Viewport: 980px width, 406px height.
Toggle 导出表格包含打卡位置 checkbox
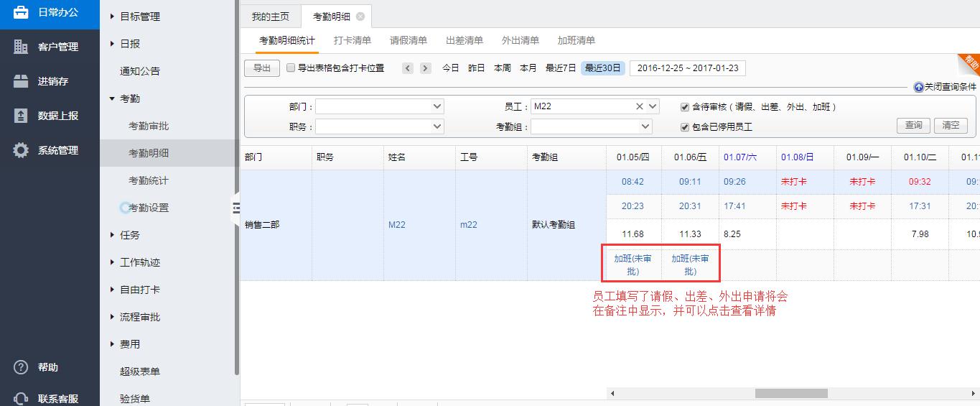coord(291,68)
